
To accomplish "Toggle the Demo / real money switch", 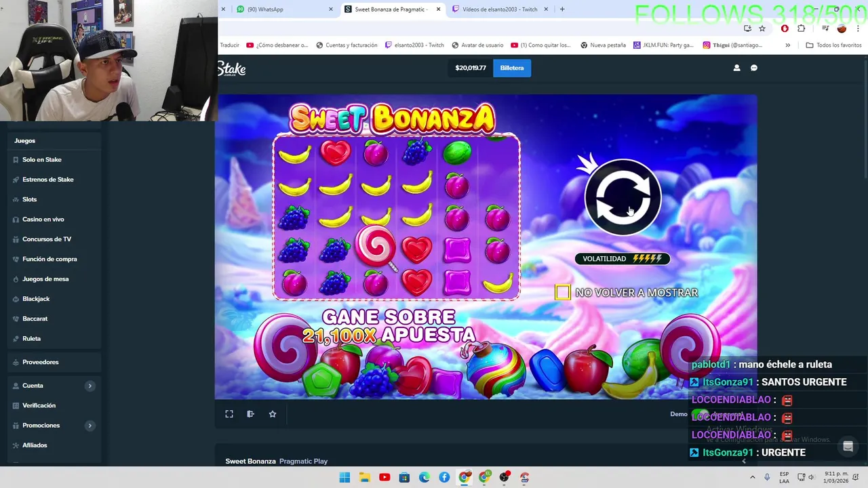I will pyautogui.click(x=701, y=414).
